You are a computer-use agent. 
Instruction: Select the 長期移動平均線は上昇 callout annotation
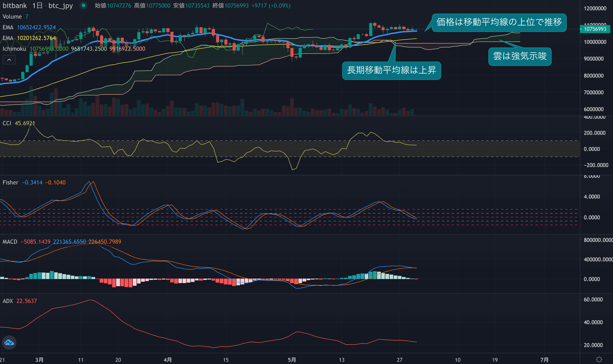[x=391, y=70]
